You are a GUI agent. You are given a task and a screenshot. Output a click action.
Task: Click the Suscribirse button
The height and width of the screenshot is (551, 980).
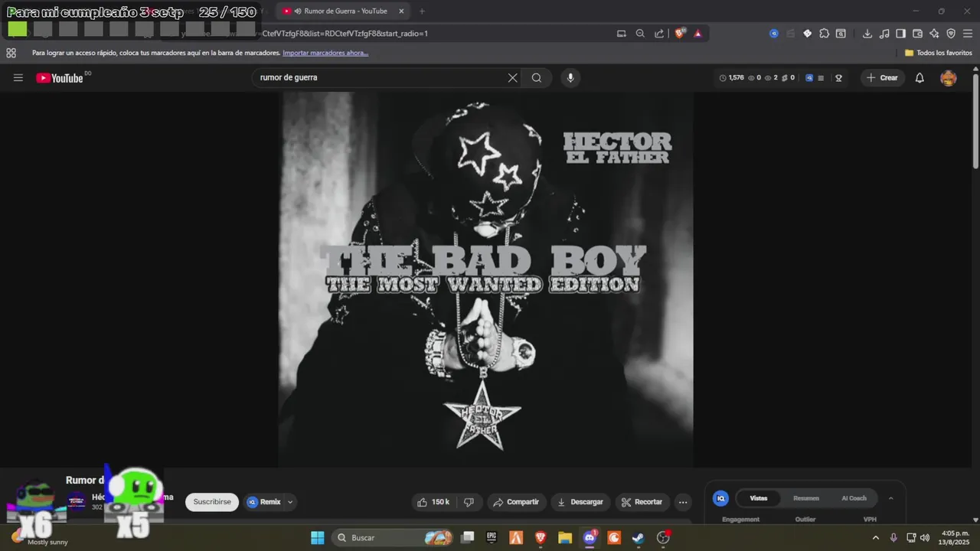click(x=212, y=502)
